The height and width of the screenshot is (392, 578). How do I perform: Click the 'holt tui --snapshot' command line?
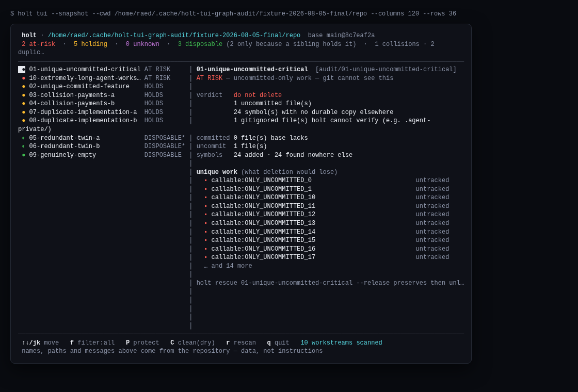(233, 13)
